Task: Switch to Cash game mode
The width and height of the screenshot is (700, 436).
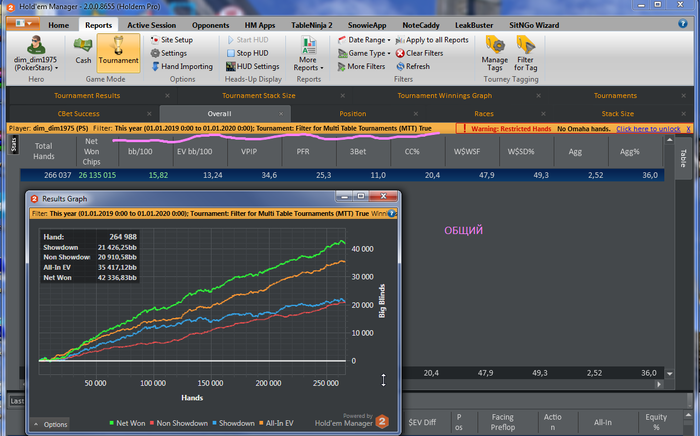Action: tap(83, 51)
